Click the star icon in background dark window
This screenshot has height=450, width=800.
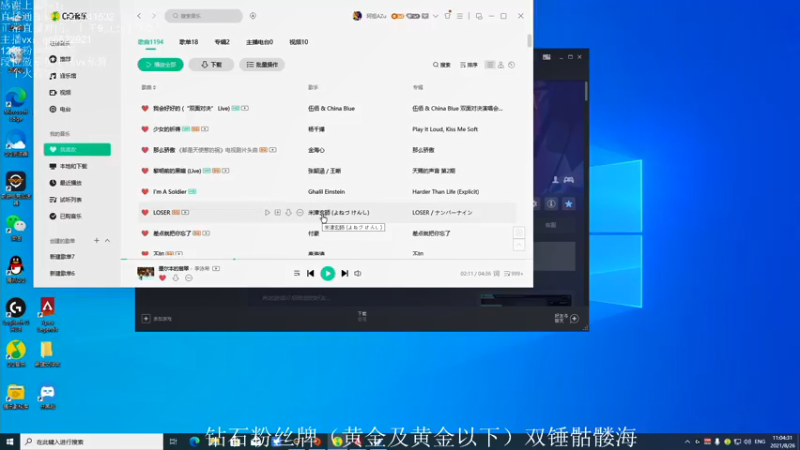pyautogui.click(x=569, y=204)
